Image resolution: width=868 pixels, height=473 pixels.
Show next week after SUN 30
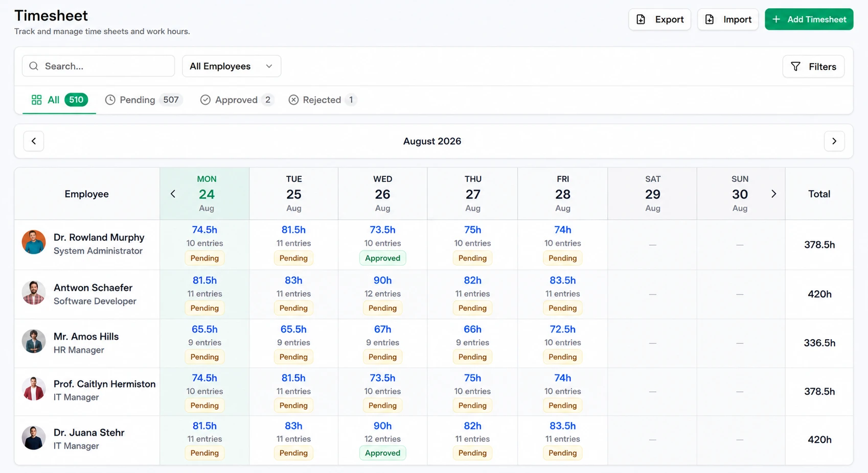[773, 194]
